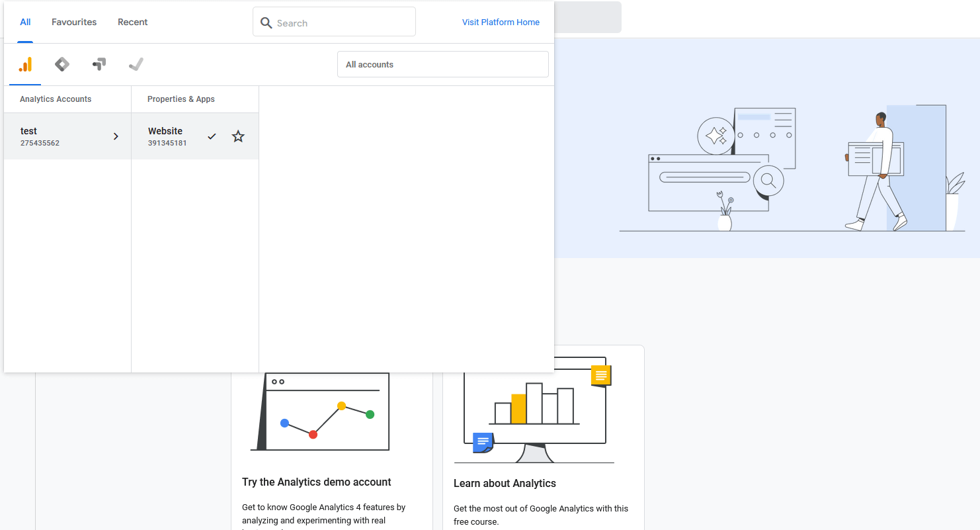Click the checkmark next to Website
The width and height of the screenshot is (980, 530).
point(212,136)
